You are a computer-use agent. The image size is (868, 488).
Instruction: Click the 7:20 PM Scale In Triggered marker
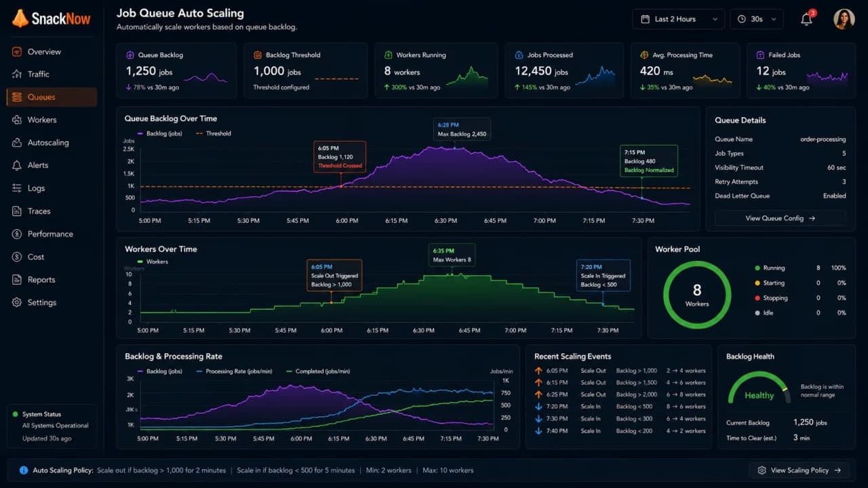tap(604, 276)
